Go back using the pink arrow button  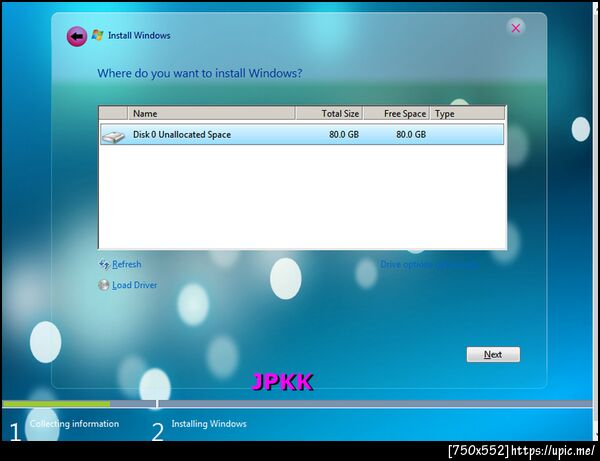[77, 37]
